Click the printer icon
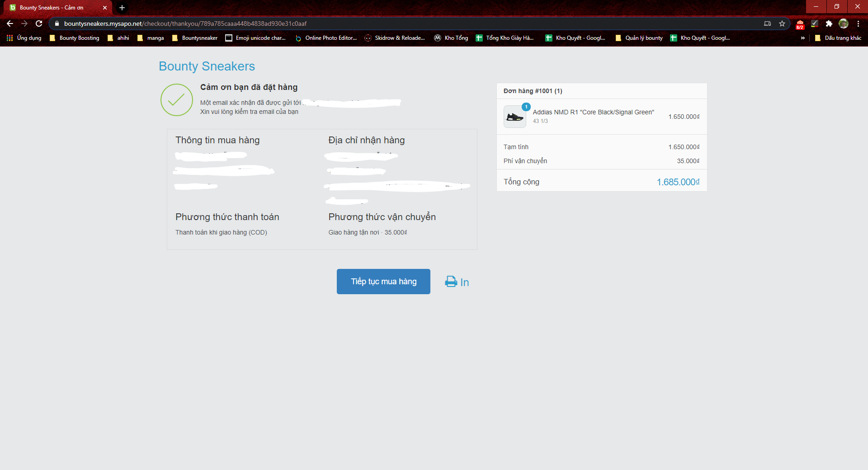The width and height of the screenshot is (868, 470). tap(451, 282)
